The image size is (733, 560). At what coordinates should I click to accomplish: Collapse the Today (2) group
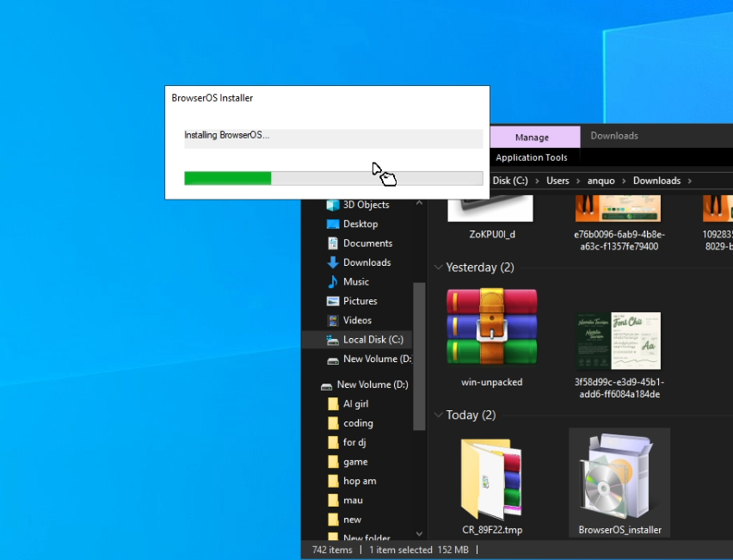tap(438, 415)
